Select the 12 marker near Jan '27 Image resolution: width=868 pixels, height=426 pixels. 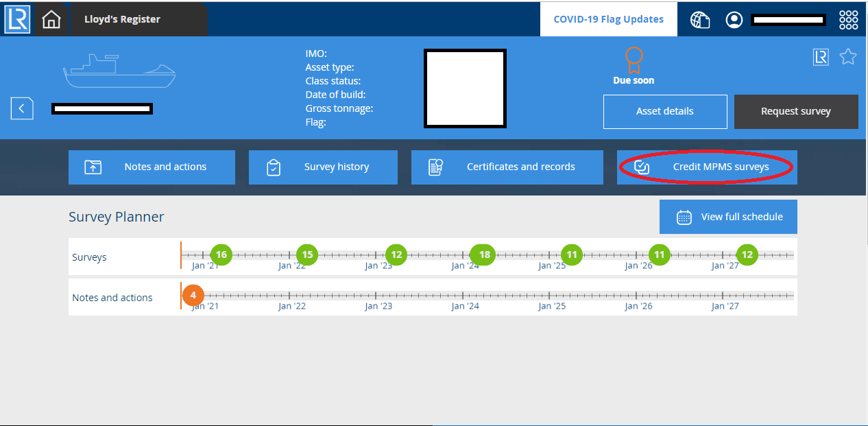pyautogui.click(x=747, y=255)
